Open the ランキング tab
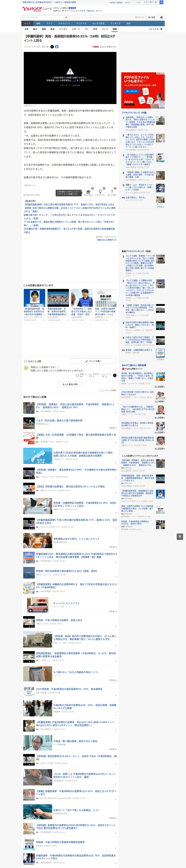This screenshot has height=868, width=186. tap(115, 24)
